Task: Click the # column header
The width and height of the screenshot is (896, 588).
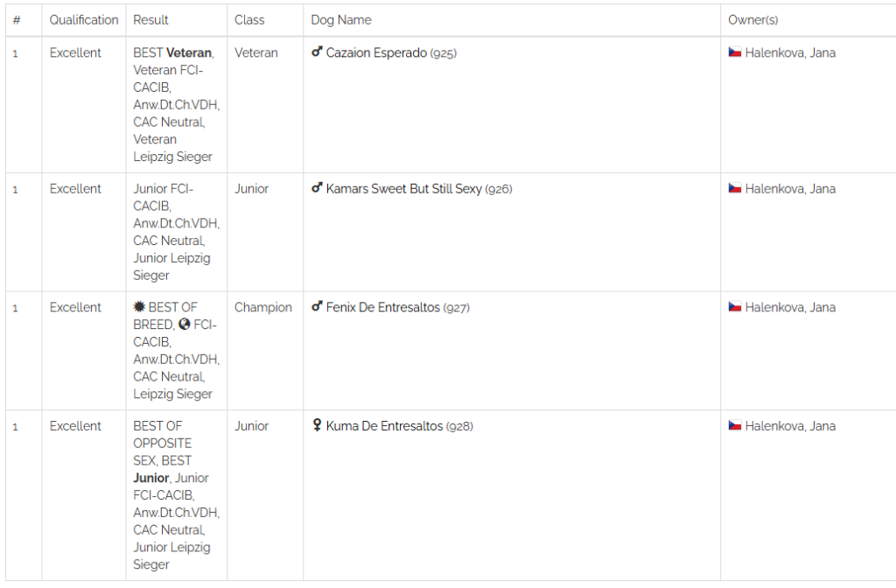Action: pyautogui.click(x=17, y=20)
